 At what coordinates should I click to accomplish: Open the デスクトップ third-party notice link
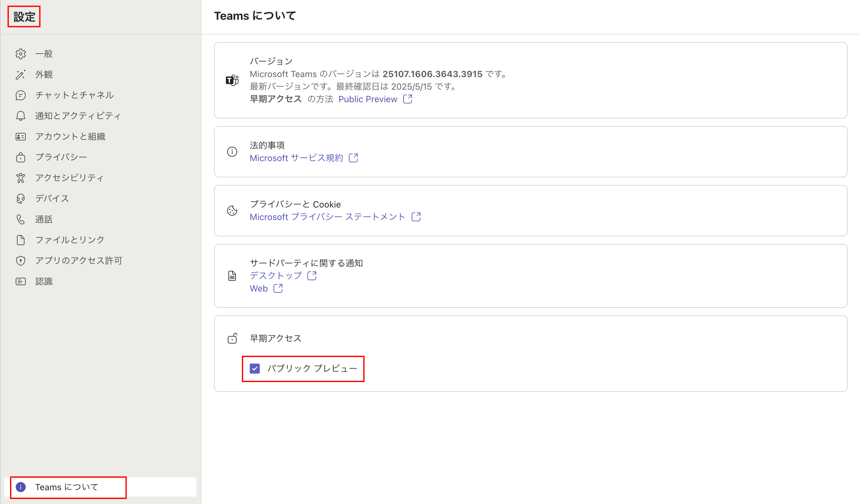click(x=276, y=276)
